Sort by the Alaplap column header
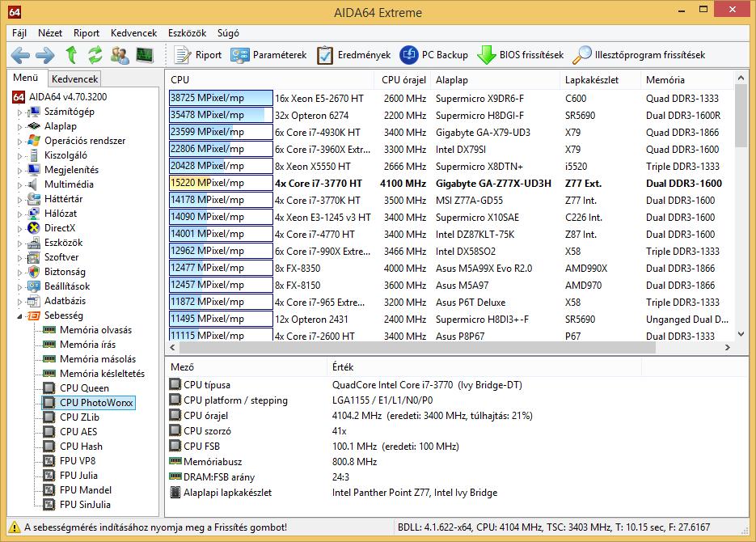Screen dimensions: 756x542 496,80
